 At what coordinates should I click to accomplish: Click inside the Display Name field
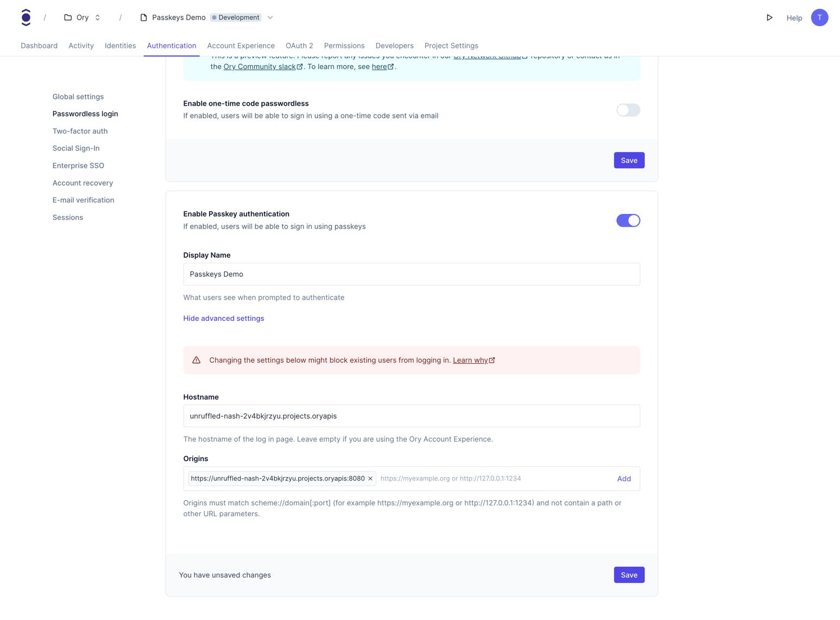coord(412,274)
